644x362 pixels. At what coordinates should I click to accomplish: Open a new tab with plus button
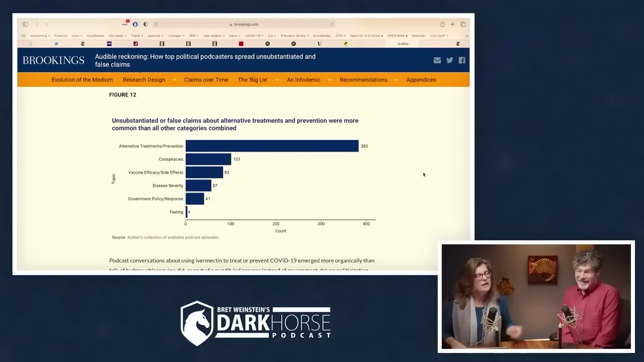[x=452, y=24]
